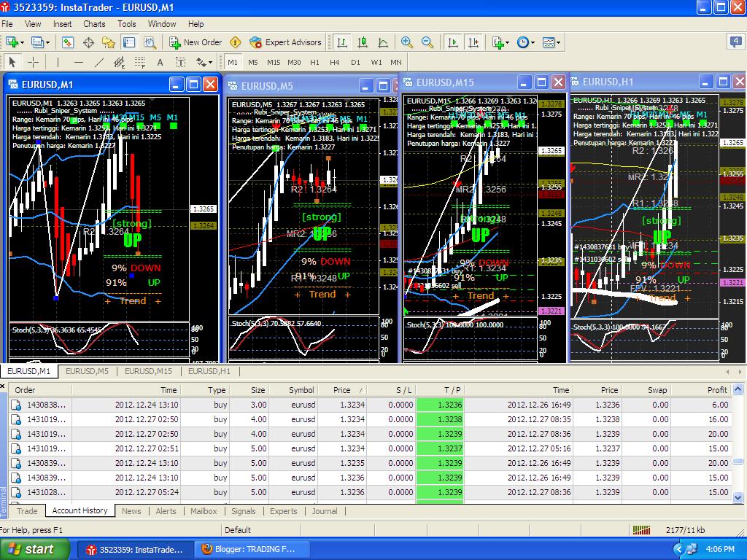Image resolution: width=747 pixels, height=560 pixels.
Task: Enable the M15 timeframe
Action: 274,62
